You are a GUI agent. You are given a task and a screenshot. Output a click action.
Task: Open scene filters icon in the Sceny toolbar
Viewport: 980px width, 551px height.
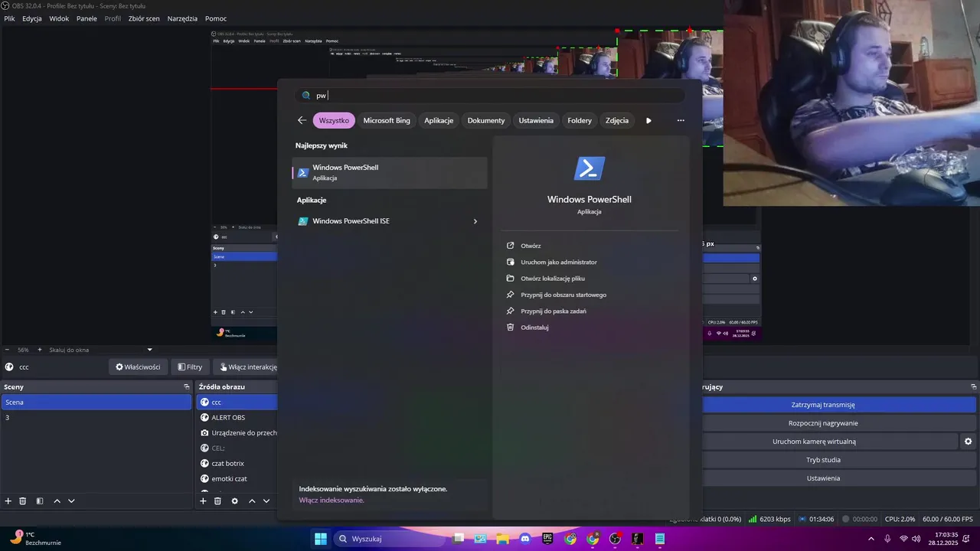pyautogui.click(x=40, y=501)
